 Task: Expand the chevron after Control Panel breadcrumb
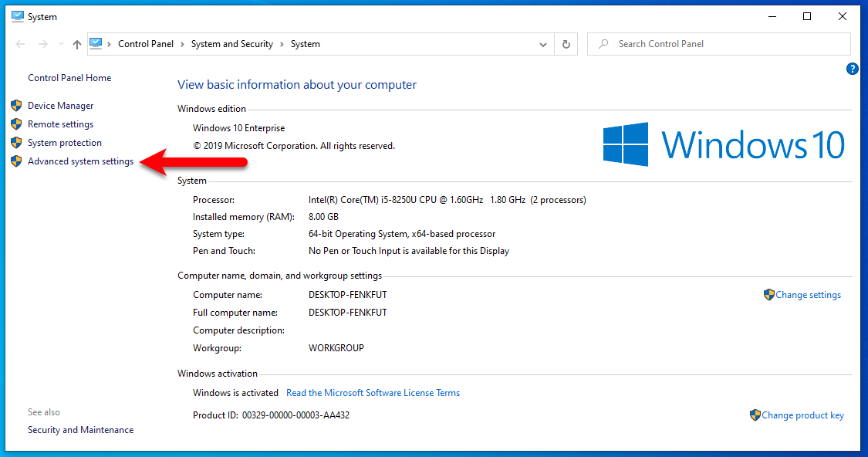[182, 44]
